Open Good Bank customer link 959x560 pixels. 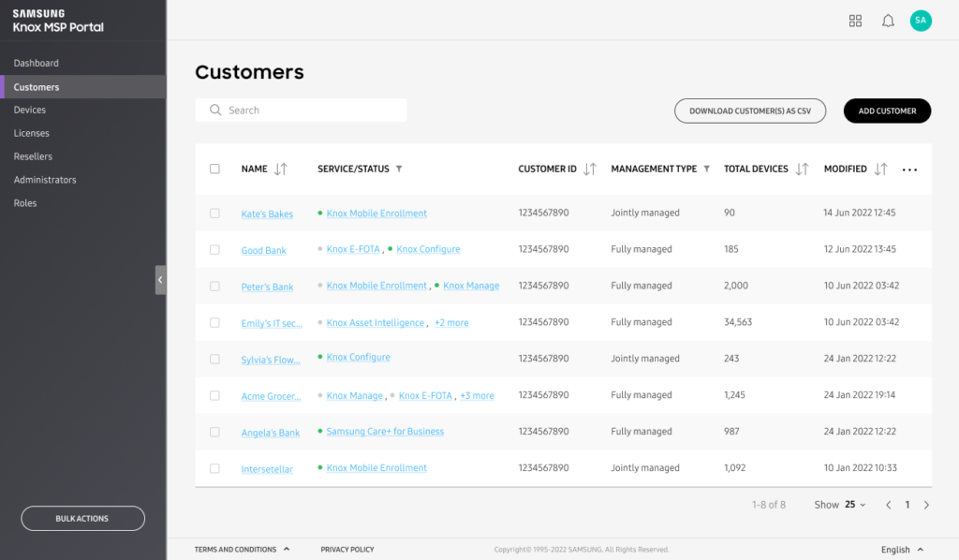[263, 250]
